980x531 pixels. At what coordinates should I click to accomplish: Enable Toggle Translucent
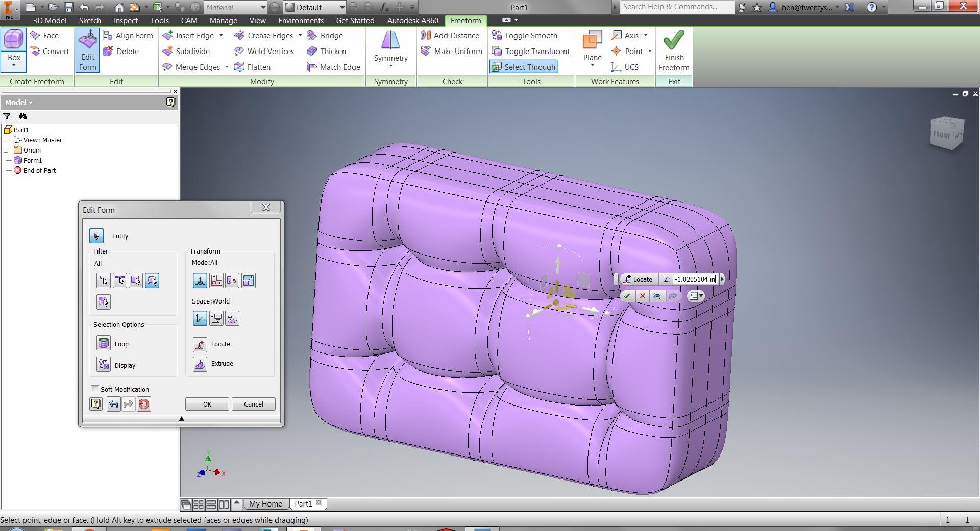[531, 52]
